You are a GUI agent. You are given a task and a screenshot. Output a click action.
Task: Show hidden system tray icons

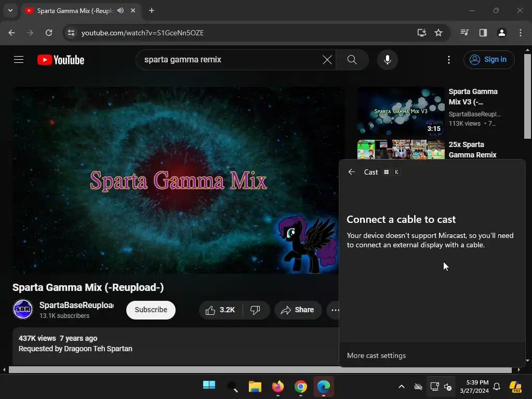[x=402, y=387]
